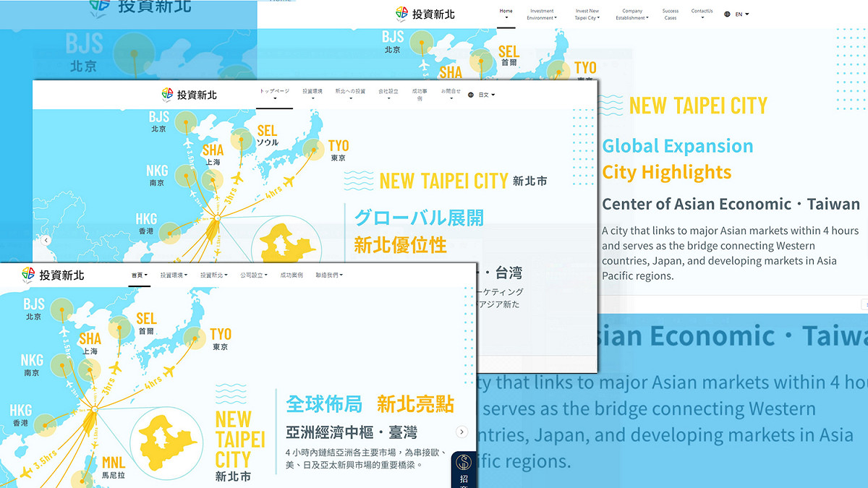Click the 投資新北 logo in Chinese window
Screen dimensions: 868x488
click(x=53, y=275)
